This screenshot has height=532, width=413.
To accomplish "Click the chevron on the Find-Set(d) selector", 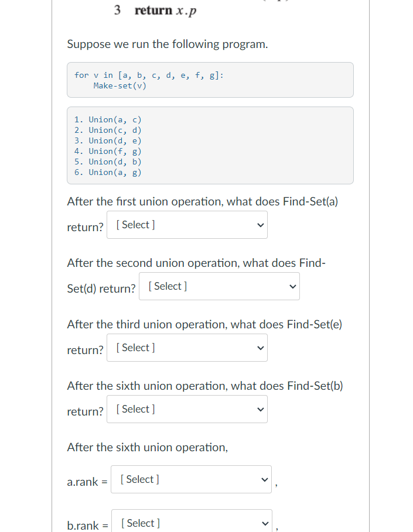I will pos(292,286).
